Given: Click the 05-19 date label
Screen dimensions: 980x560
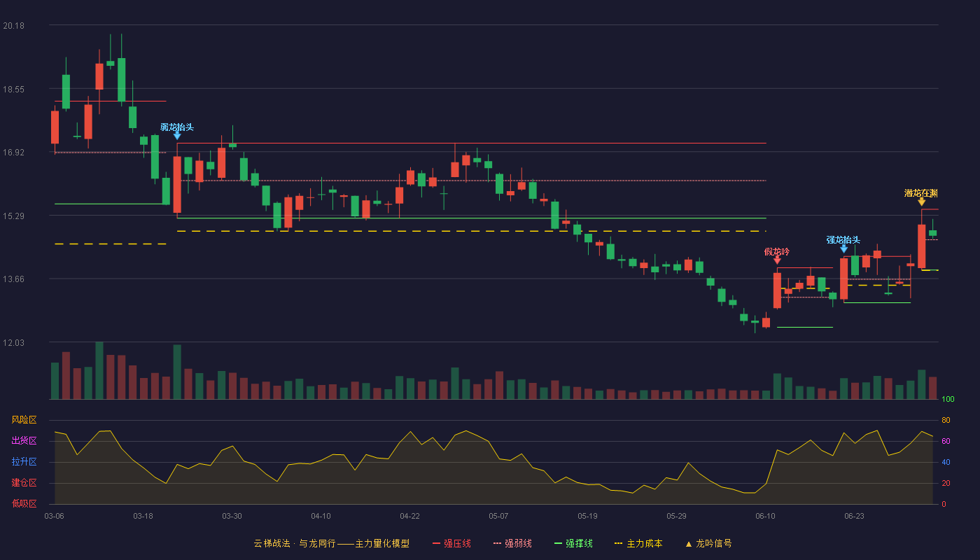Looking at the screenshot, I should click(x=587, y=516).
